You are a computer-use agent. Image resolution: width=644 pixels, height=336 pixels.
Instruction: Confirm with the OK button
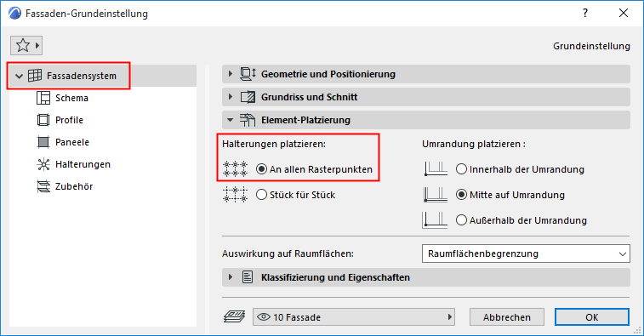pos(592,317)
